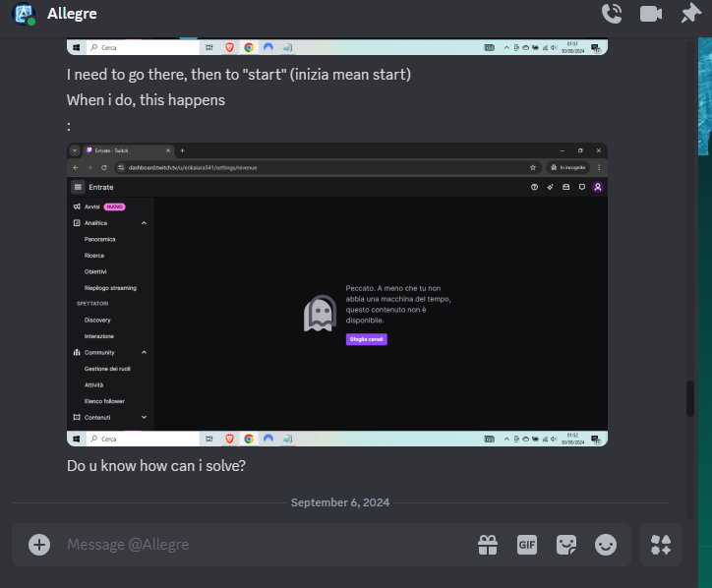The width and height of the screenshot is (712, 588).
Task: Open the Twitch dashboard screenshot attachment
Action: (337, 294)
